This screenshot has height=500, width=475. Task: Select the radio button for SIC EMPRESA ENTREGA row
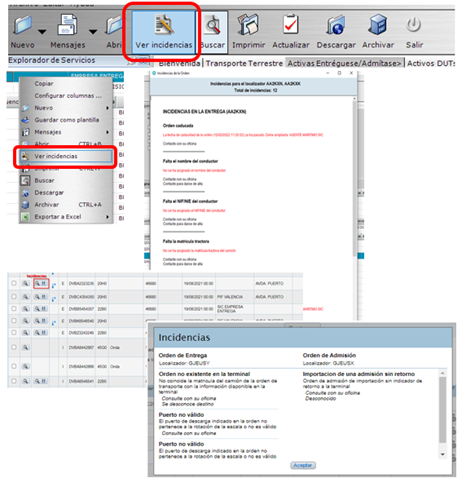(x=14, y=309)
